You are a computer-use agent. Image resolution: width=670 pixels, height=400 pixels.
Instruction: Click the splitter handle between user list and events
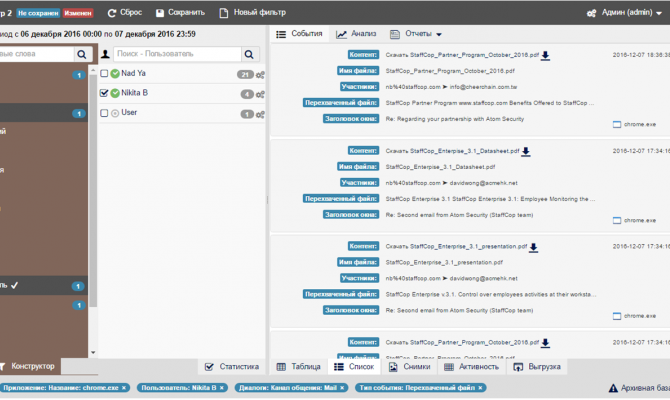coord(267,200)
